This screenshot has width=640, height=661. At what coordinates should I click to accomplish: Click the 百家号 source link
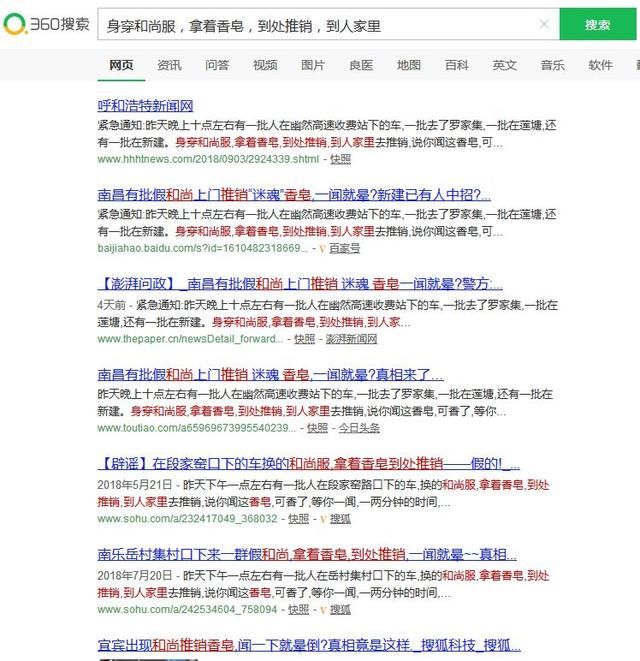pos(344,248)
